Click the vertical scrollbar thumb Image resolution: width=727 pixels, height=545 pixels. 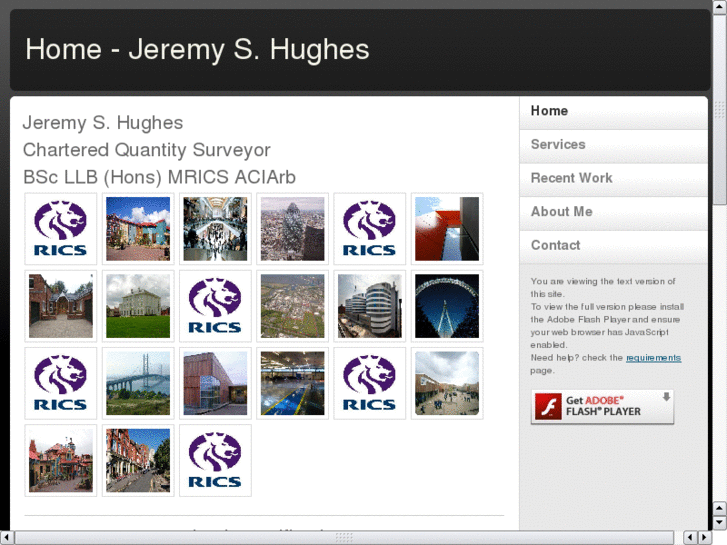point(720,109)
